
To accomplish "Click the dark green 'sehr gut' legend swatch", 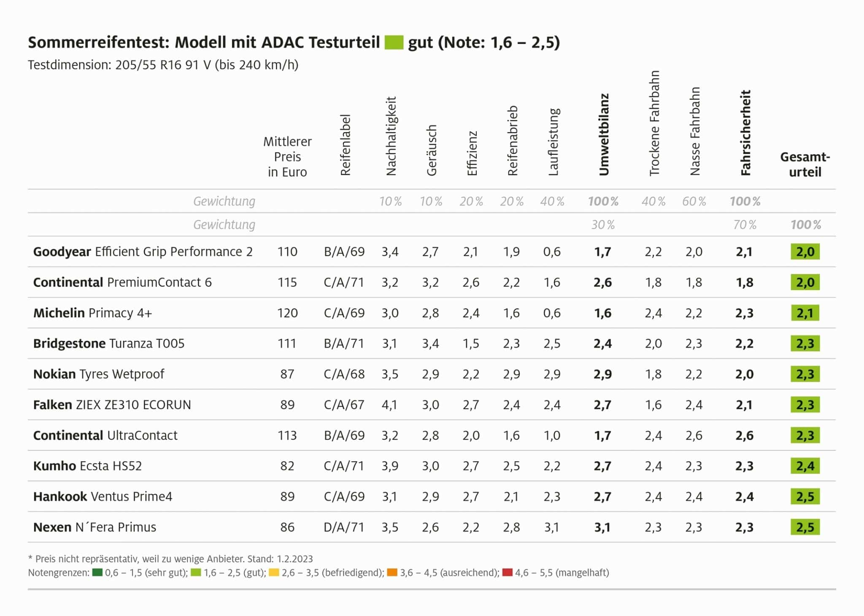I will [97, 573].
